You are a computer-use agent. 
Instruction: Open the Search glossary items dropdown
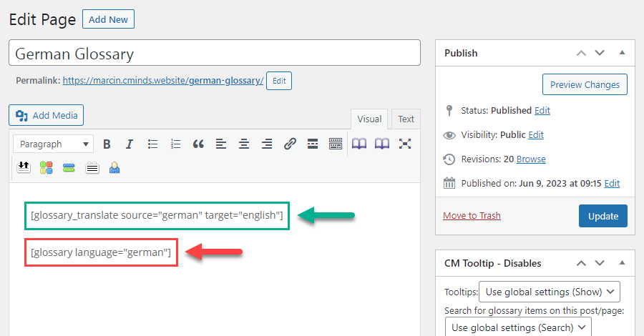pos(518,327)
